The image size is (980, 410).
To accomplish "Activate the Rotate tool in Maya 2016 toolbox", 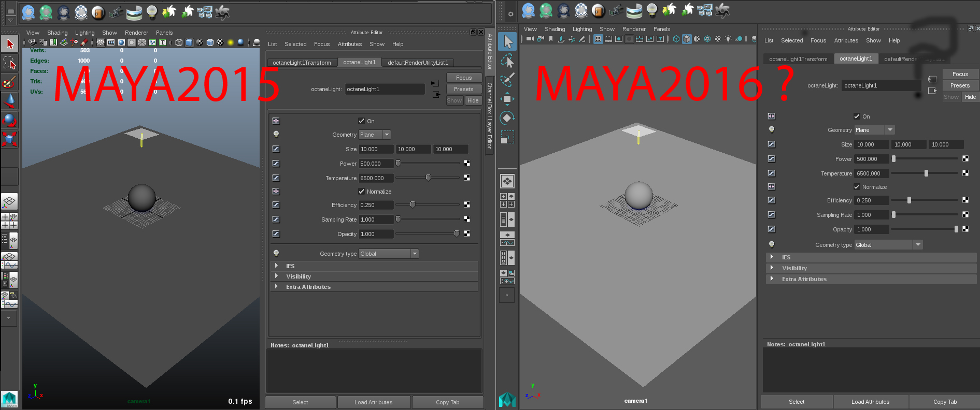I will click(x=507, y=118).
